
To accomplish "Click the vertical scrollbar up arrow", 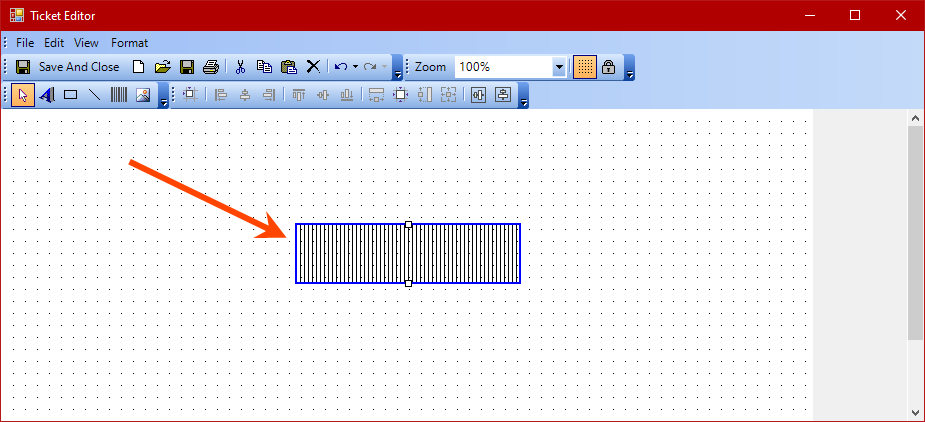I will [916, 118].
